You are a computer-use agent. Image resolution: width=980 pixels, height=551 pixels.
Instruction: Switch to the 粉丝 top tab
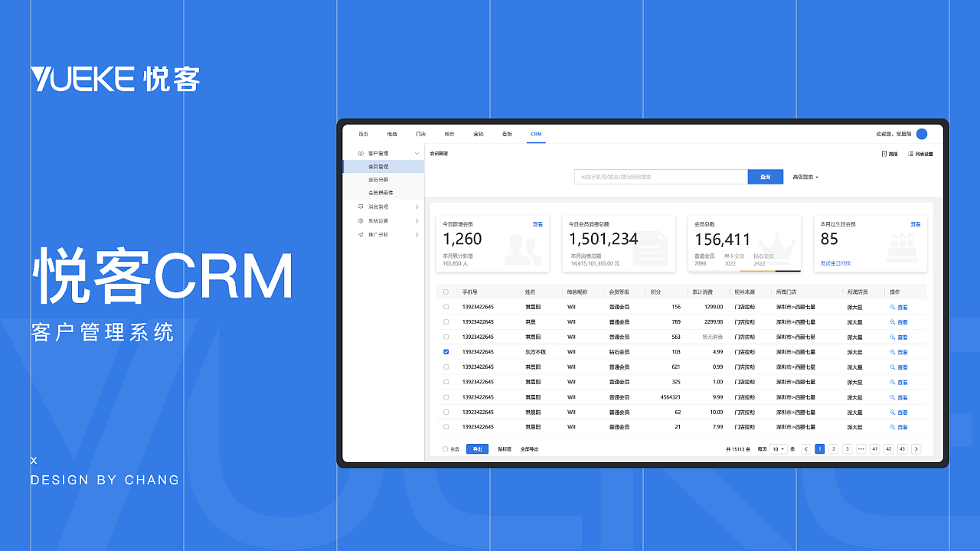click(x=449, y=134)
